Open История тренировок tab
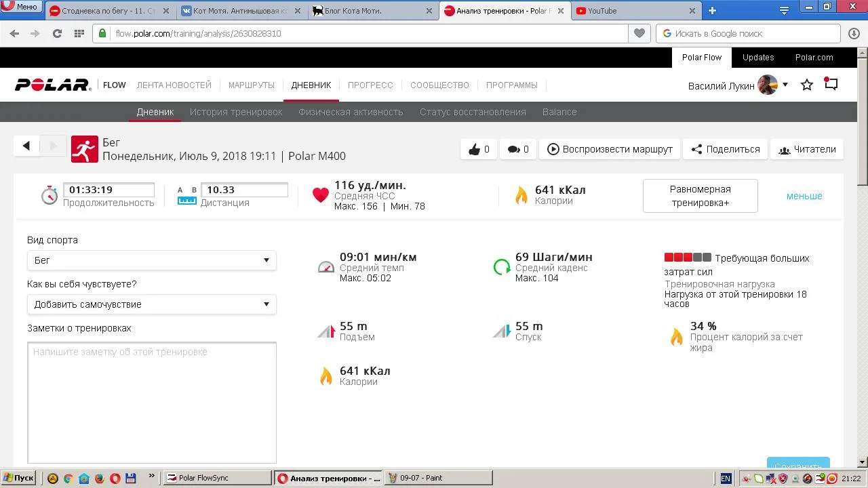868x488 pixels. [x=236, y=112]
